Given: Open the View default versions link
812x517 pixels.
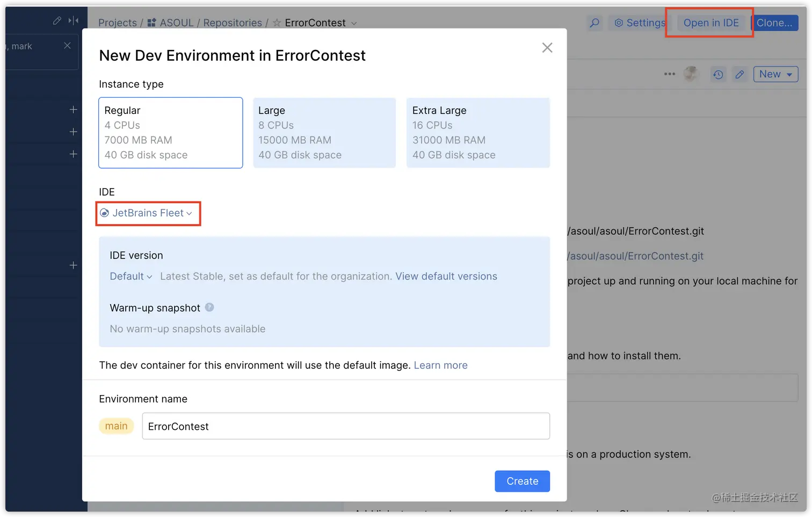Looking at the screenshot, I should (446, 276).
